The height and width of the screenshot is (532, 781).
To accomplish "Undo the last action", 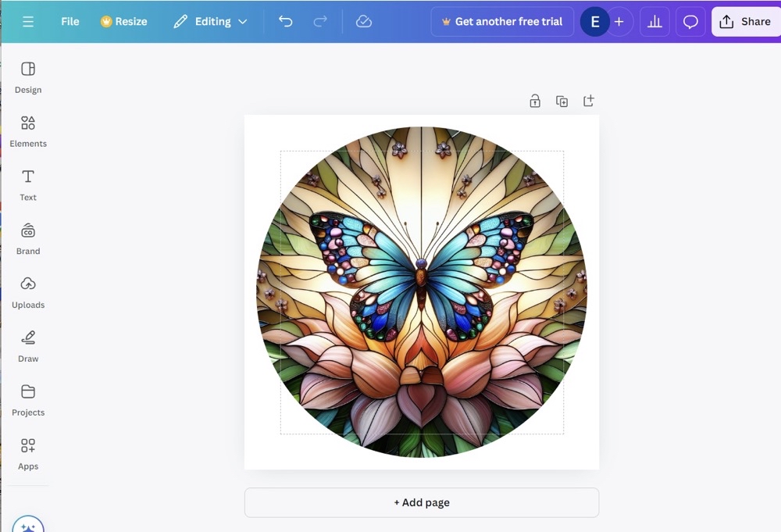I will [285, 21].
